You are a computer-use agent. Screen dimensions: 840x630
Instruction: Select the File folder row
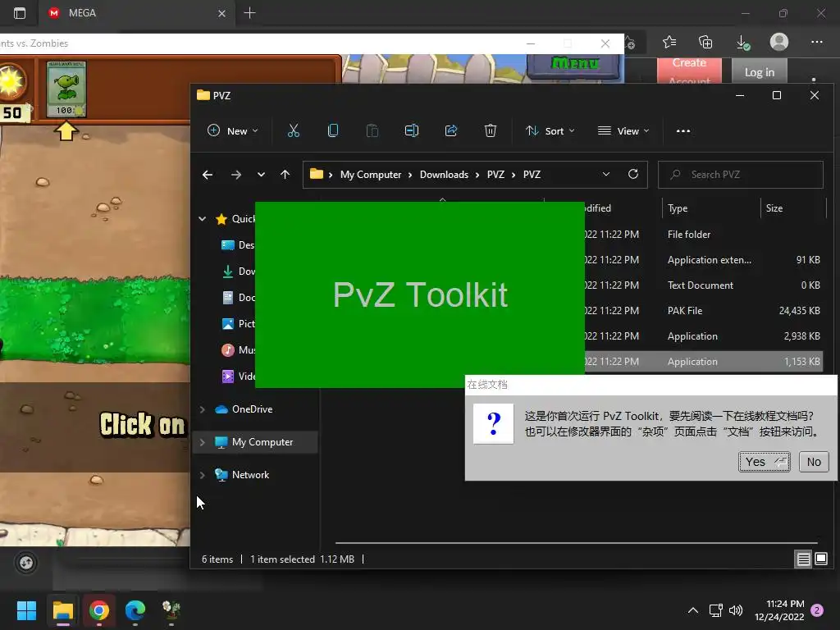pos(704,234)
